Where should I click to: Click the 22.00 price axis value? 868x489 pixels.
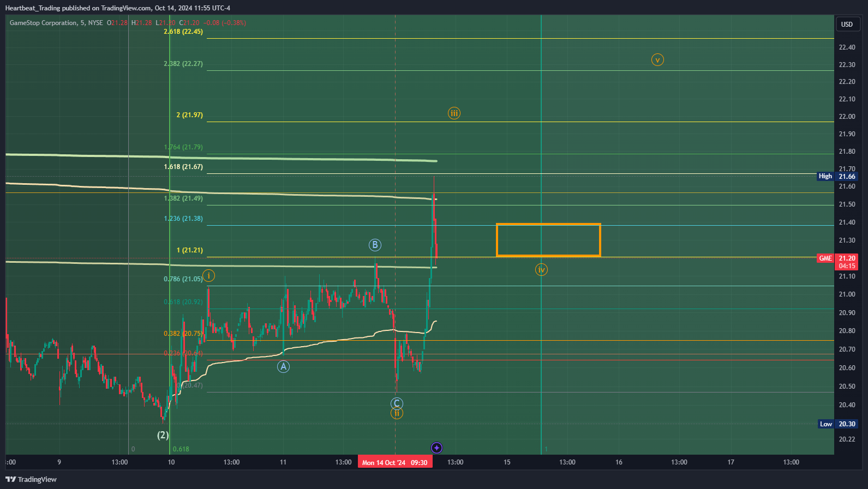[847, 117]
